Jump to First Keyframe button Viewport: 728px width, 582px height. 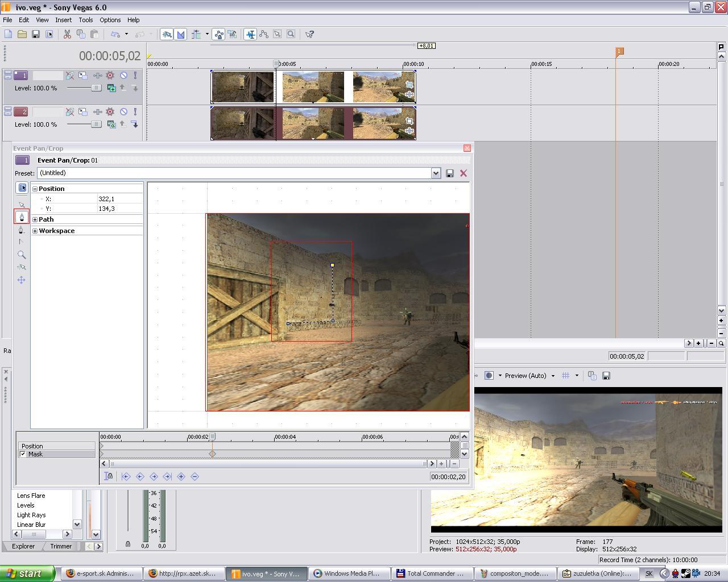(126, 476)
